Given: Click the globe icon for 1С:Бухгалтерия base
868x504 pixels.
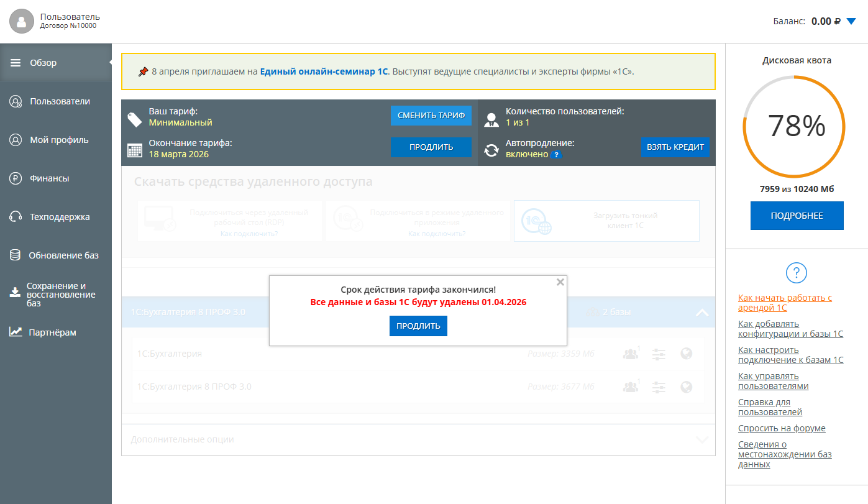Looking at the screenshot, I should [x=687, y=354].
